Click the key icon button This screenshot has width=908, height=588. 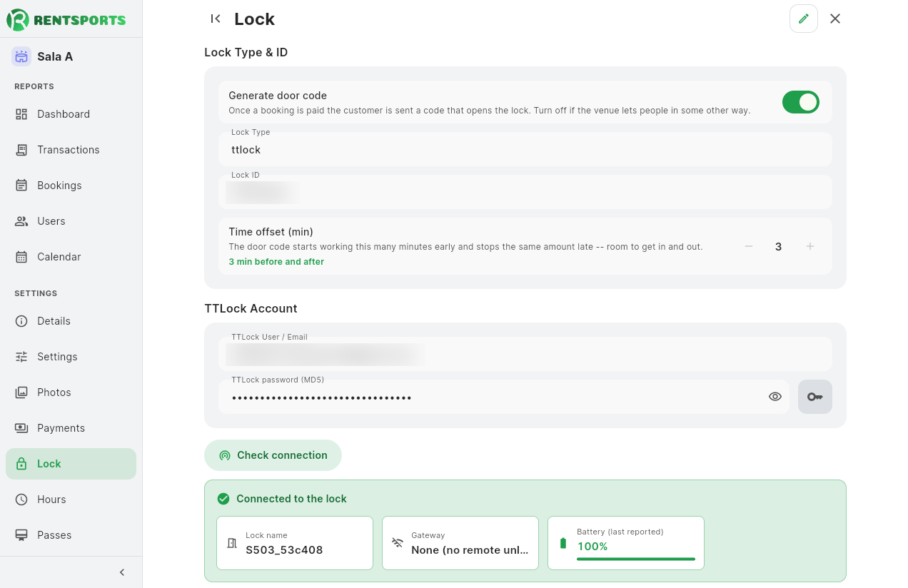coord(814,397)
